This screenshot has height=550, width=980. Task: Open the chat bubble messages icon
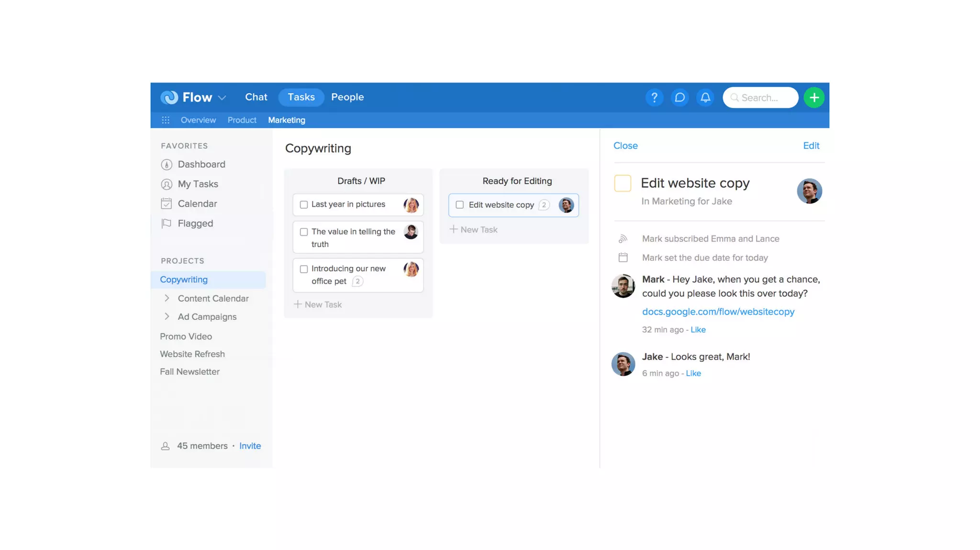point(679,98)
